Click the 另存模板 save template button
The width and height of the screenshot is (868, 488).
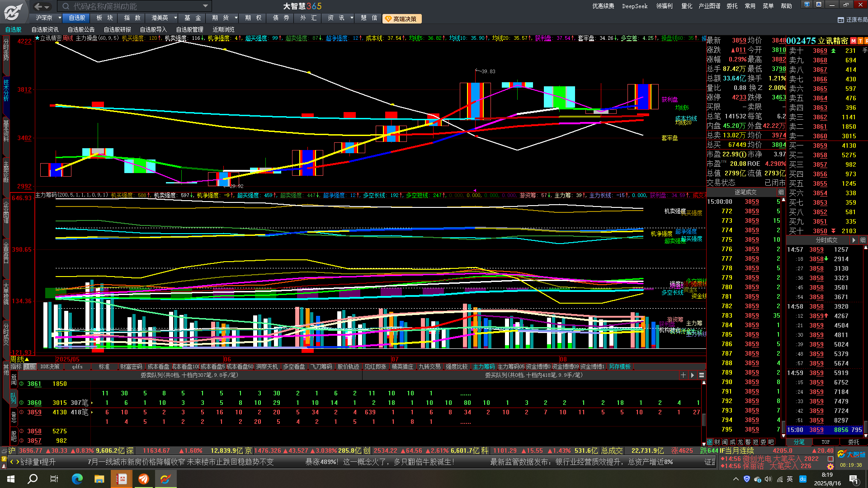pos(619,367)
